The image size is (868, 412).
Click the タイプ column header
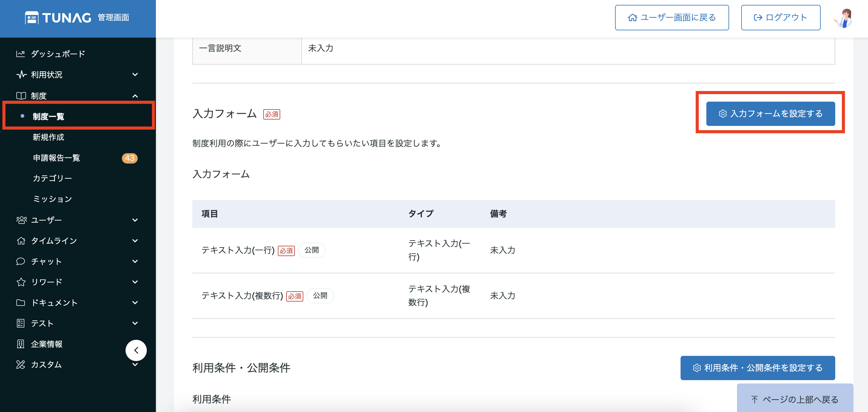[x=421, y=214]
